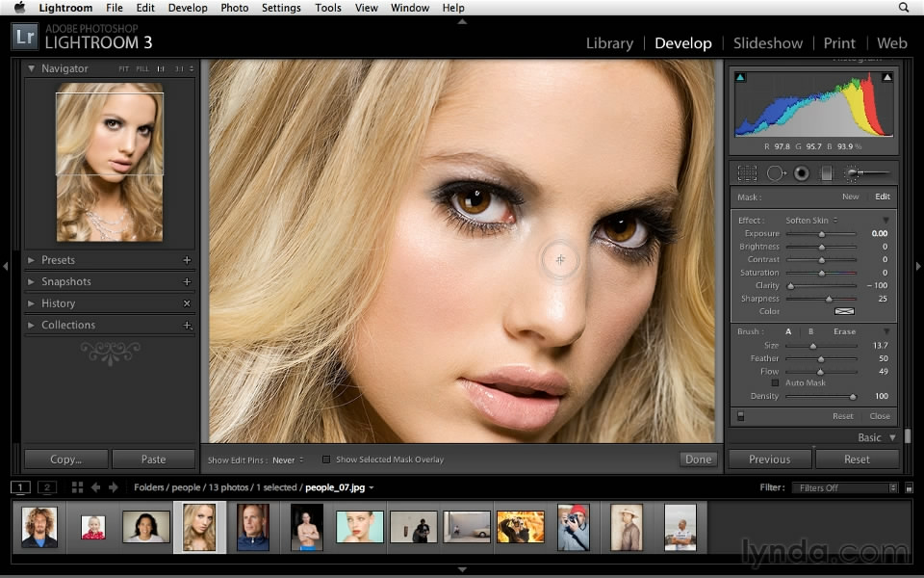Clear History with the X icon
Image resolution: width=924 pixels, height=578 pixels.
click(x=187, y=303)
